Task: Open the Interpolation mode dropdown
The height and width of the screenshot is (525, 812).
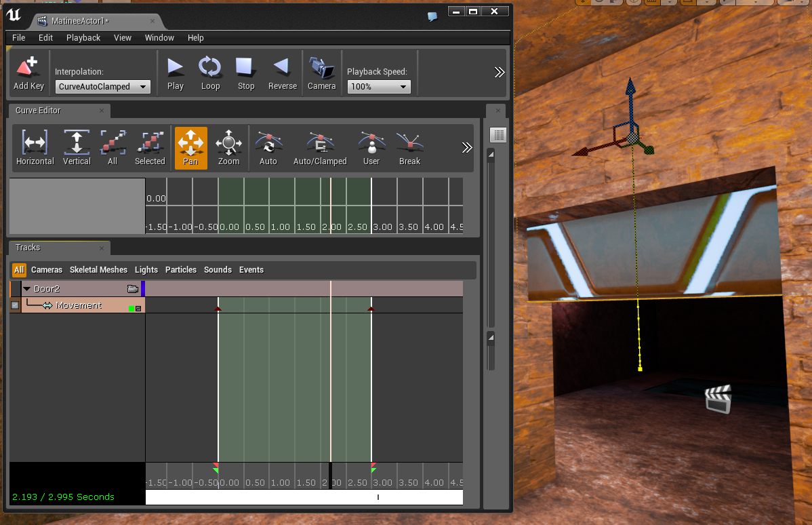Action: 103,87
